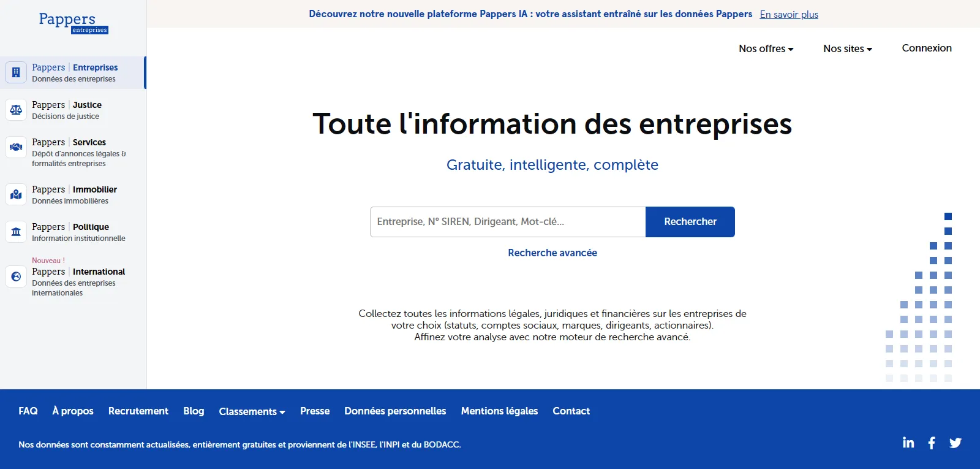This screenshot has width=980, height=469.
Task: Open the Presse footer link
Action: [x=315, y=411]
